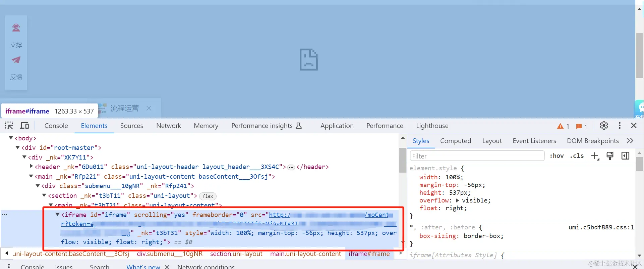Open Performance insights tab
Screen dimensions: 644x269
tap(267, 126)
